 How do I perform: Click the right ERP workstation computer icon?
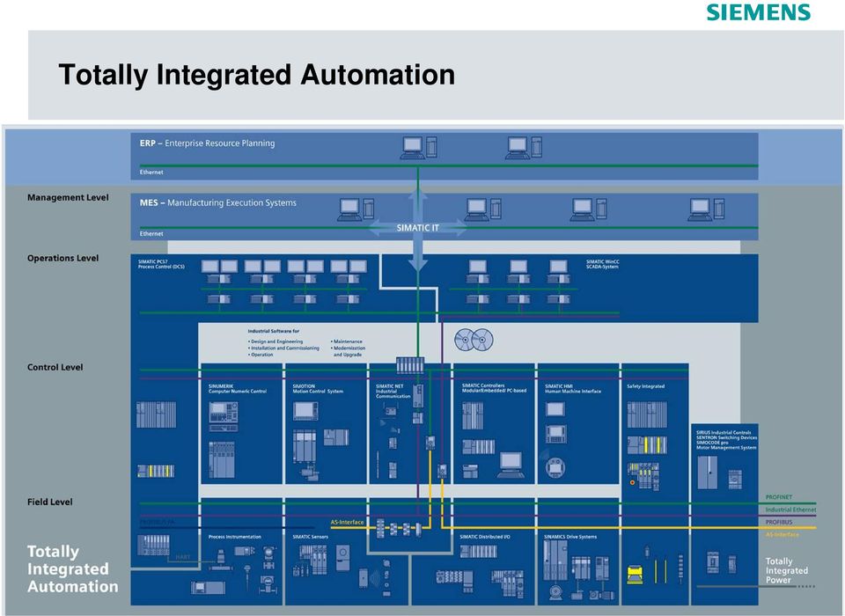(x=524, y=147)
